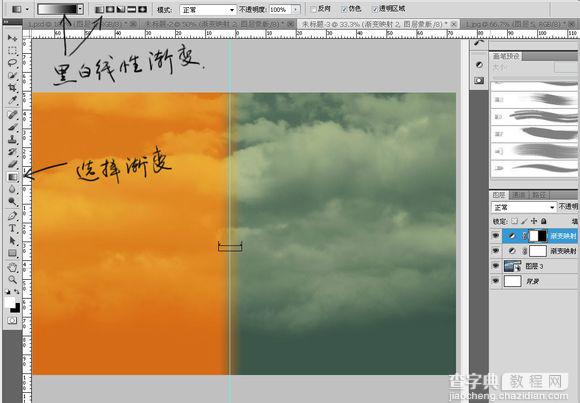
Task: Select the Hand tool
Action: pos(13,267)
